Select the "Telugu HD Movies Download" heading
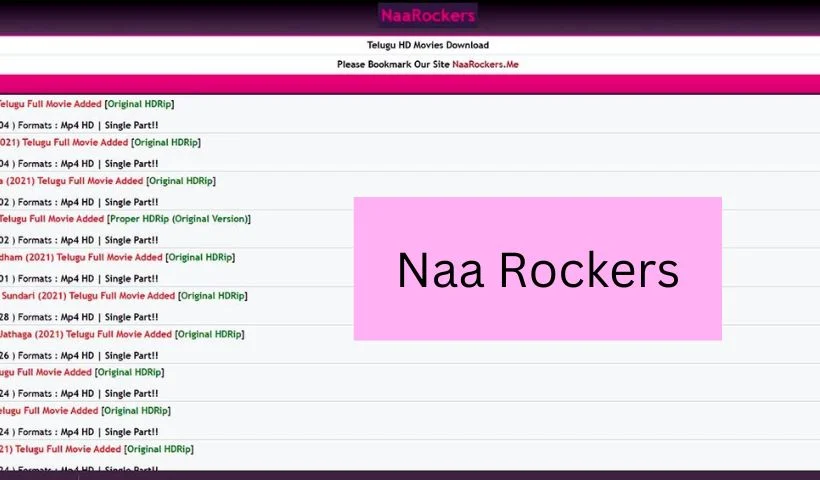Image resolution: width=820 pixels, height=480 pixels. (428, 45)
